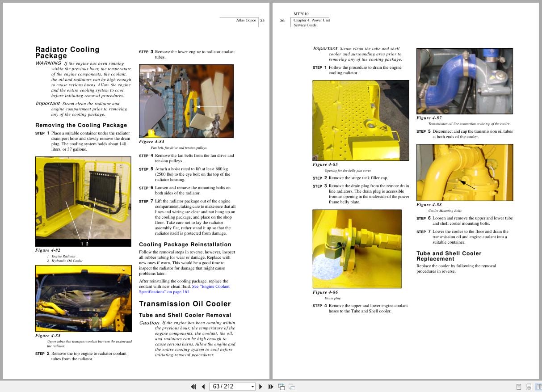This screenshot has height=392, width=542.
Task: Click the Removing the Cooling Package heading
Action: pos(81,125)
